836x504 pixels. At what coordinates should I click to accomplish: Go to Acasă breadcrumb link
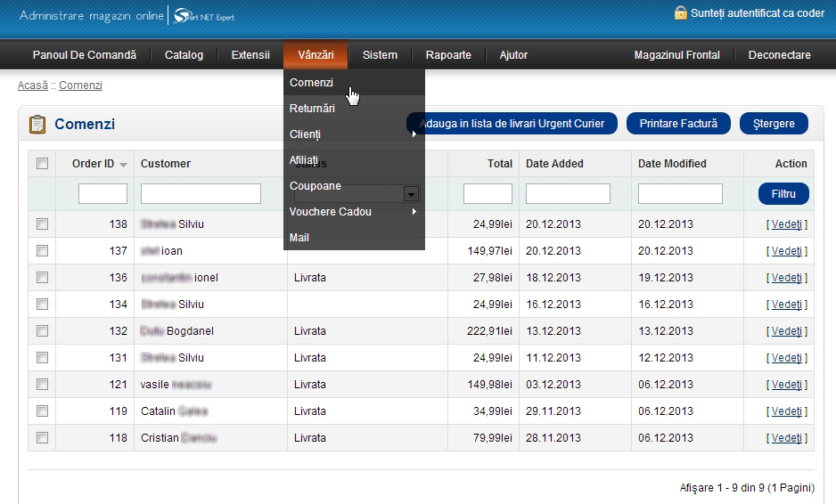pos(33,85)
